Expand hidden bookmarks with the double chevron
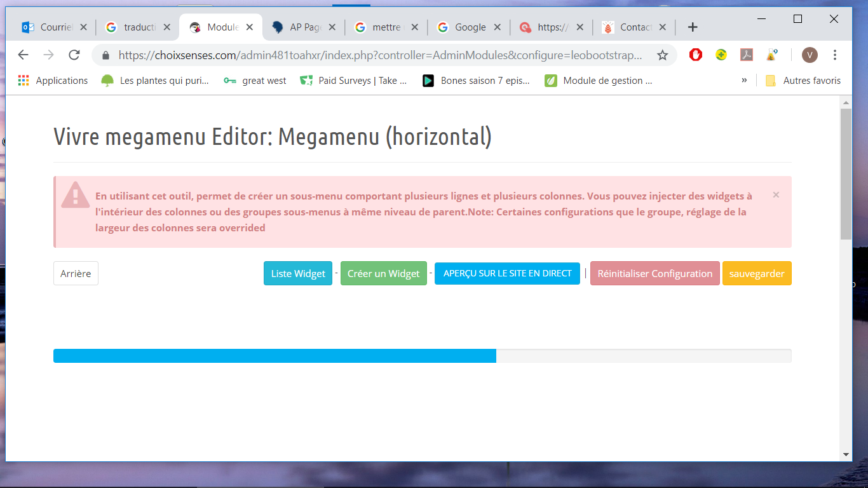 click(744, 80)
